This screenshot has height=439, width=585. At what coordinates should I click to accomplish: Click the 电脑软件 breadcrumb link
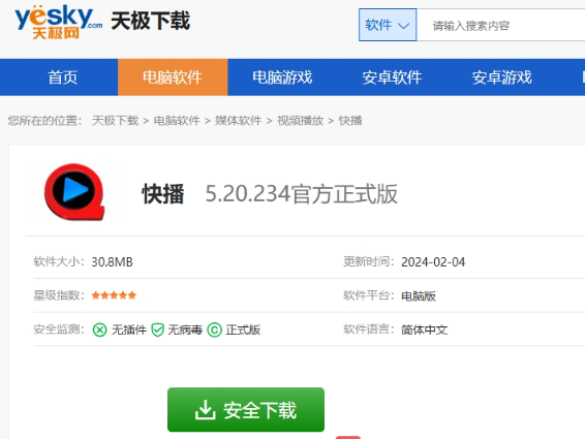(x=177, y=120)
